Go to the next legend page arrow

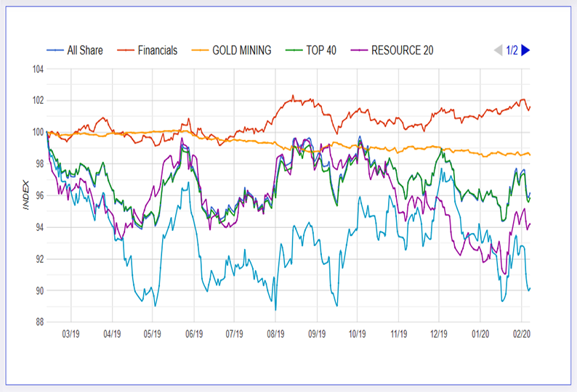coord(526,50)
